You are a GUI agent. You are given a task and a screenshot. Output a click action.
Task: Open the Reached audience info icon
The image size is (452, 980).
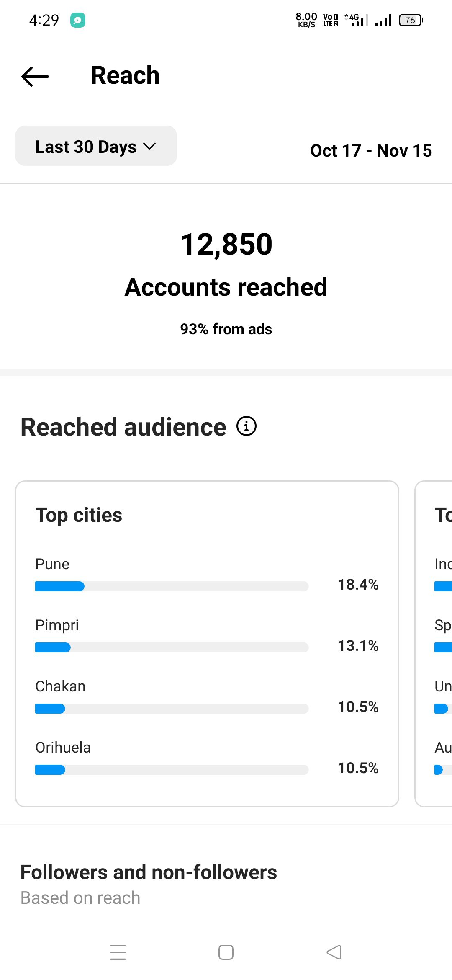point(247,426)
